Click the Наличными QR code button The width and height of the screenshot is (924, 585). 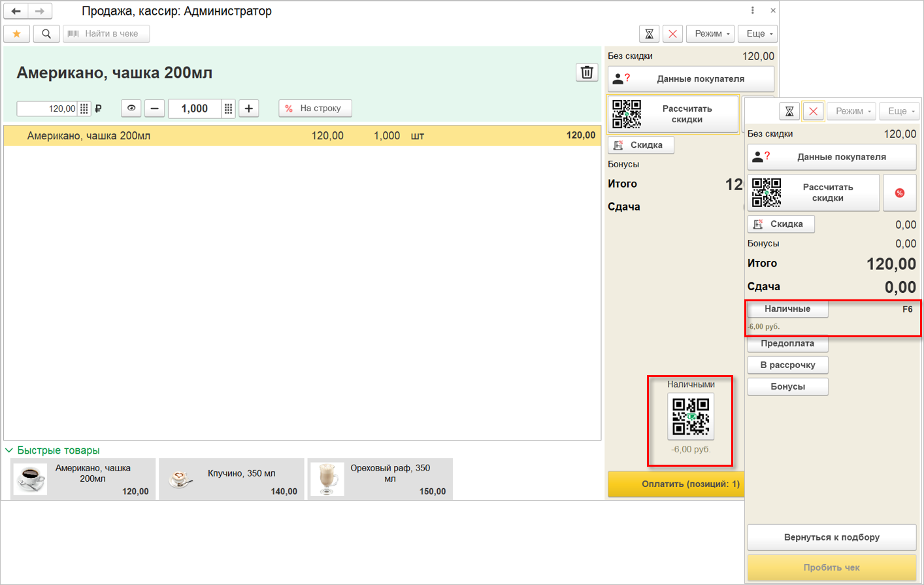point(691,416)
